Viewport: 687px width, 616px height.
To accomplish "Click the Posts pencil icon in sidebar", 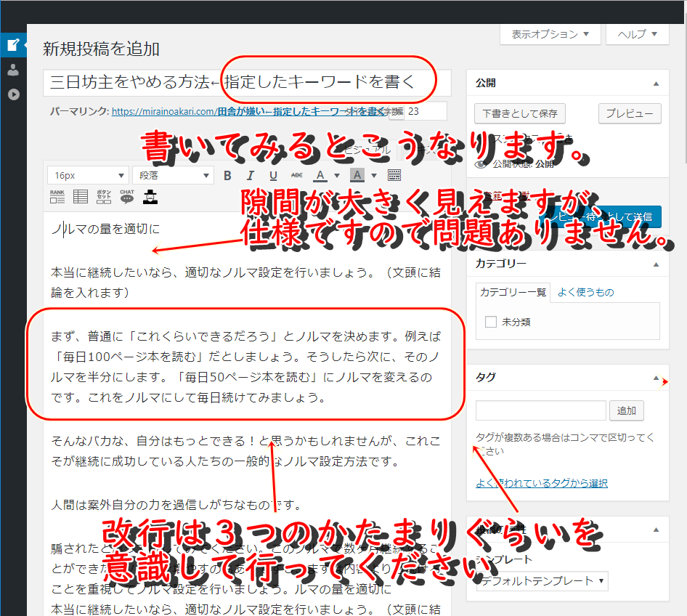I will pos(13,45).
